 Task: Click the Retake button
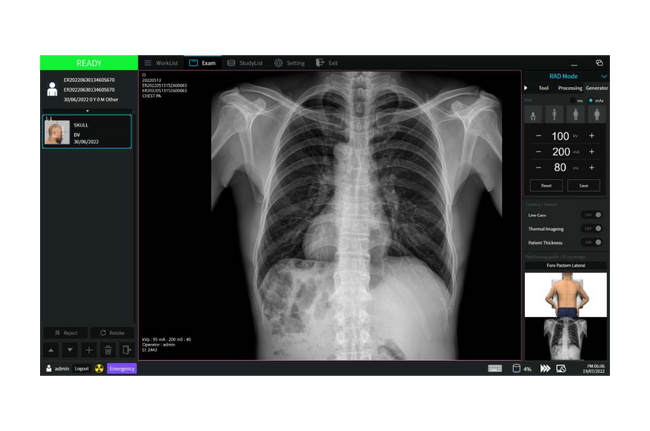click(x=111, y=332)
